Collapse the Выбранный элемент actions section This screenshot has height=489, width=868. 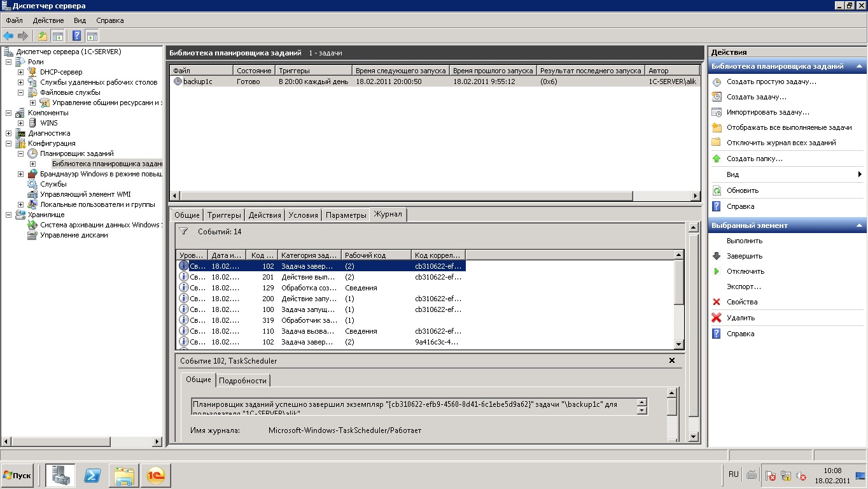coord(860,225)
